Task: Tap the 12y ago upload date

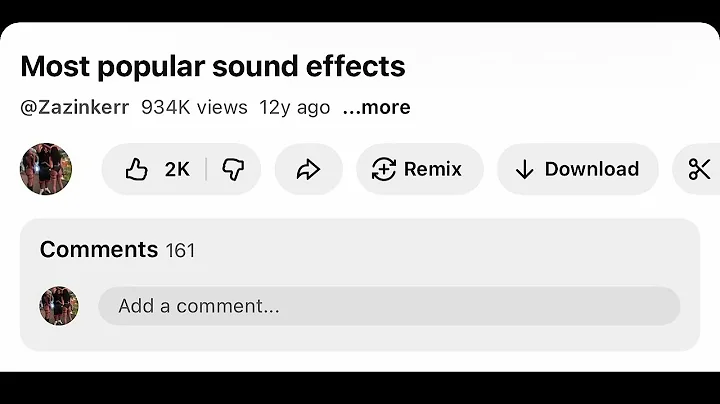Action: coord(294,107)
